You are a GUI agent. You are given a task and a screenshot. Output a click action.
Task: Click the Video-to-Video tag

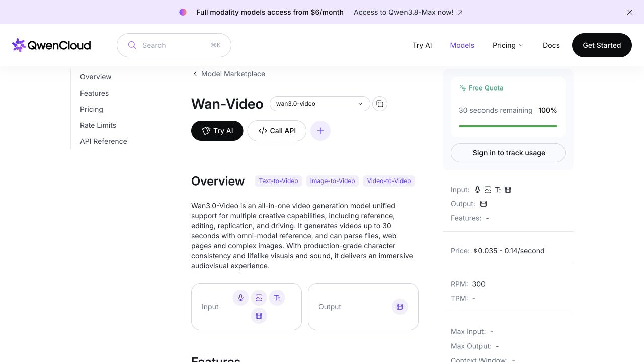[389, 181]
